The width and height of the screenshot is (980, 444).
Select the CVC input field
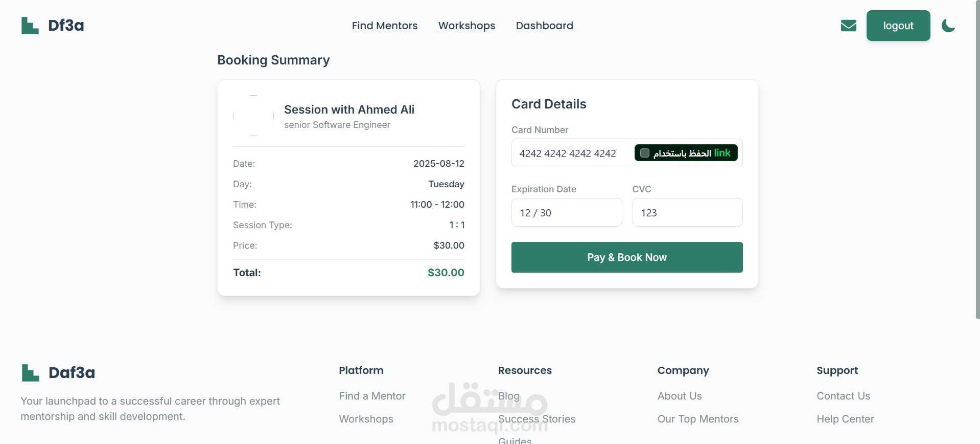coord(687,213)
